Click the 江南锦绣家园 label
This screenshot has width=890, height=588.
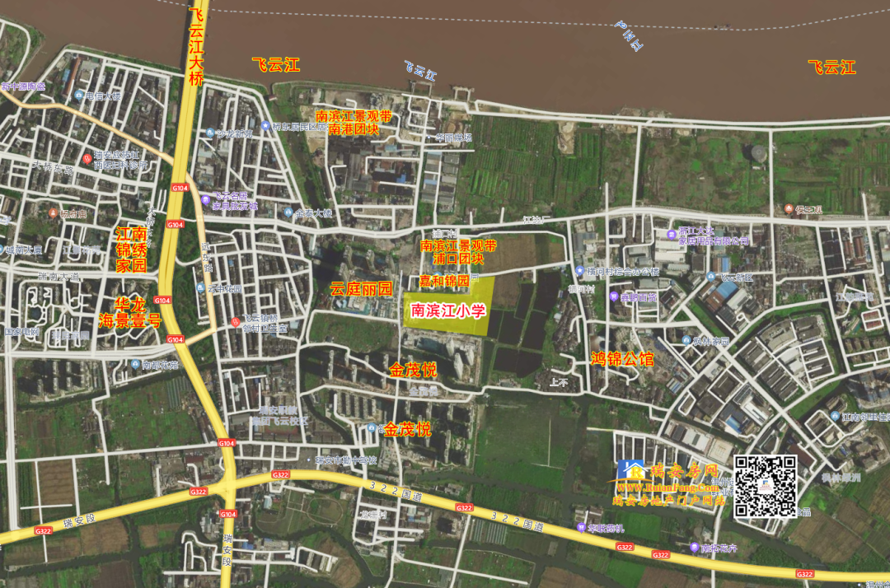pos(130,250)
